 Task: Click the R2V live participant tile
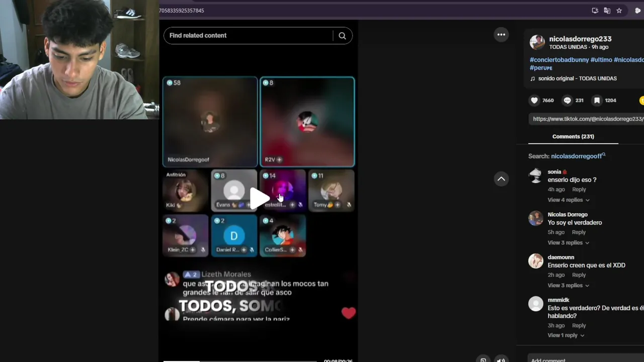click(307, 122)
